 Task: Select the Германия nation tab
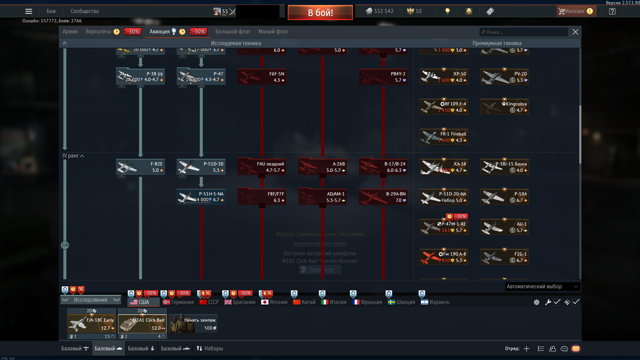click(178, 302)
